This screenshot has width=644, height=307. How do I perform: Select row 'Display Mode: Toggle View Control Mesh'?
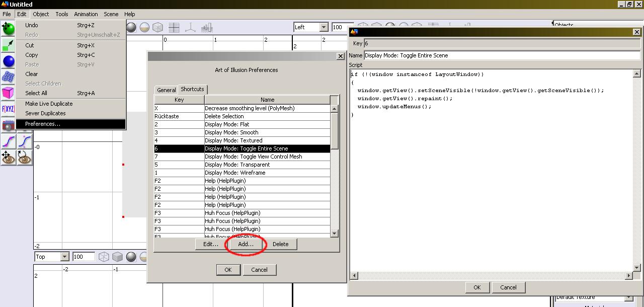coord(242,157)
